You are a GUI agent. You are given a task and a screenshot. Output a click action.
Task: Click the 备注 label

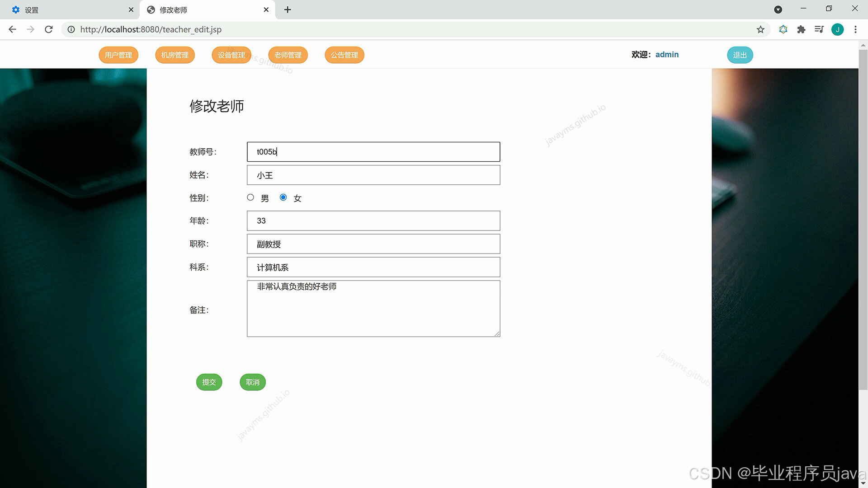(199, 310)
